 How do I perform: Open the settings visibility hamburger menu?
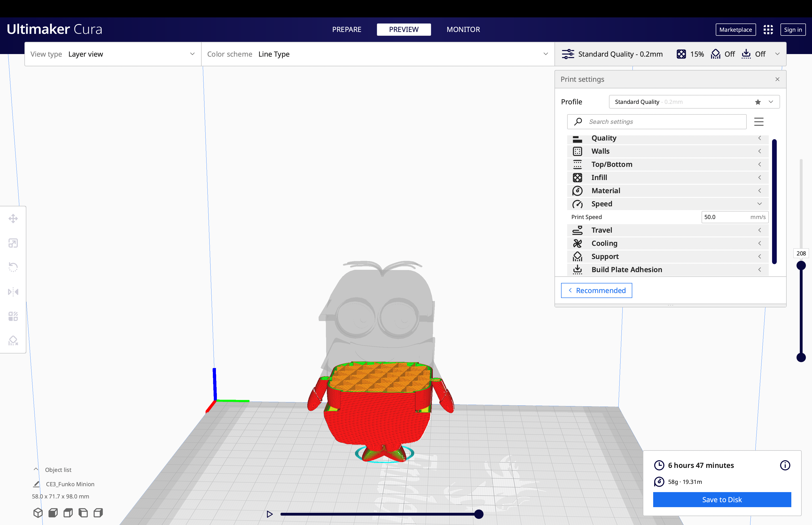point(759,122)
